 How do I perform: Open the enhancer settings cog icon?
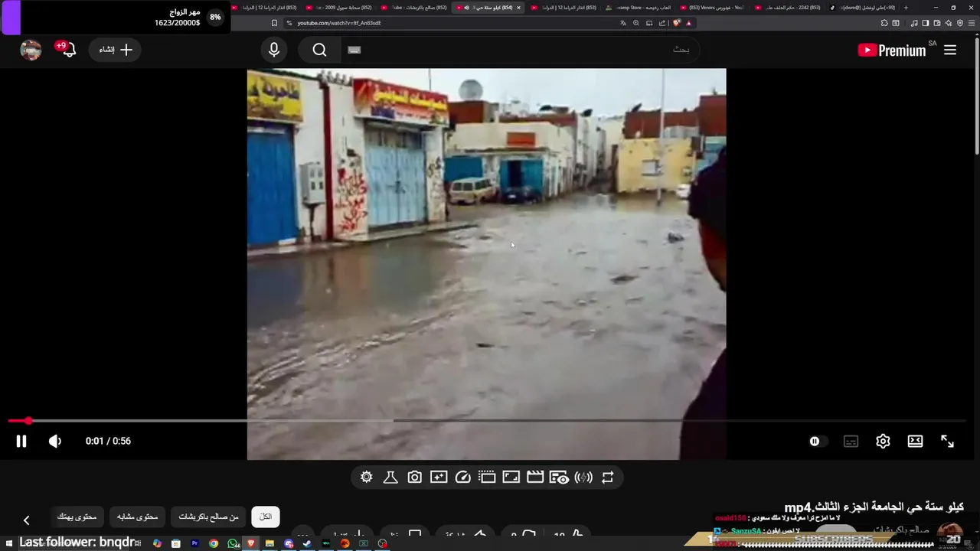(367, 478)
